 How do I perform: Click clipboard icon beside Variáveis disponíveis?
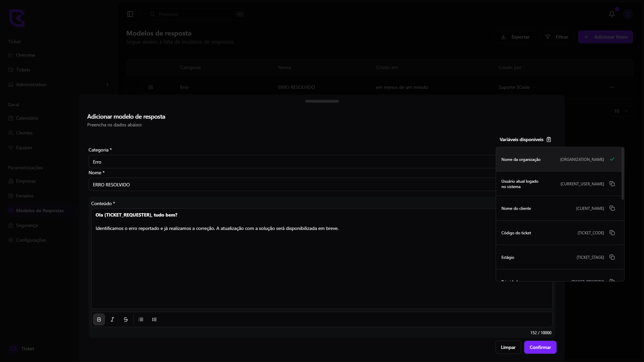tap(549, 140)
